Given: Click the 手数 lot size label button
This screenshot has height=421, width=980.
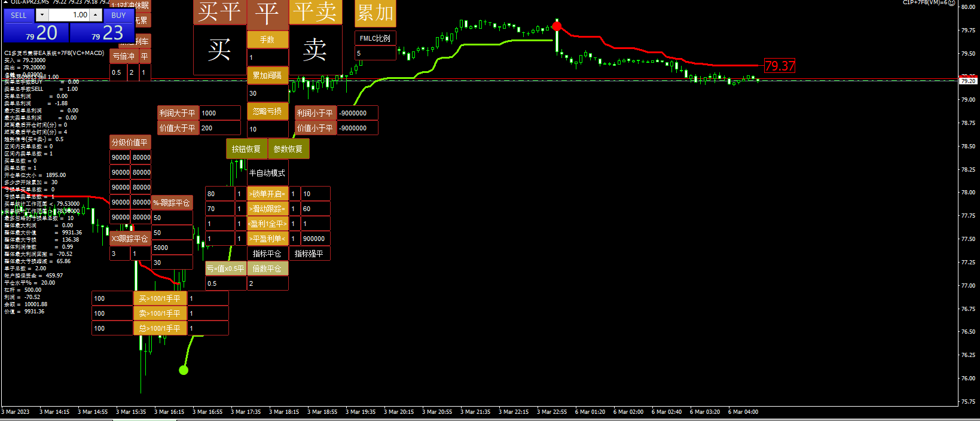Looking at the screenshot, I should [267, 39].
